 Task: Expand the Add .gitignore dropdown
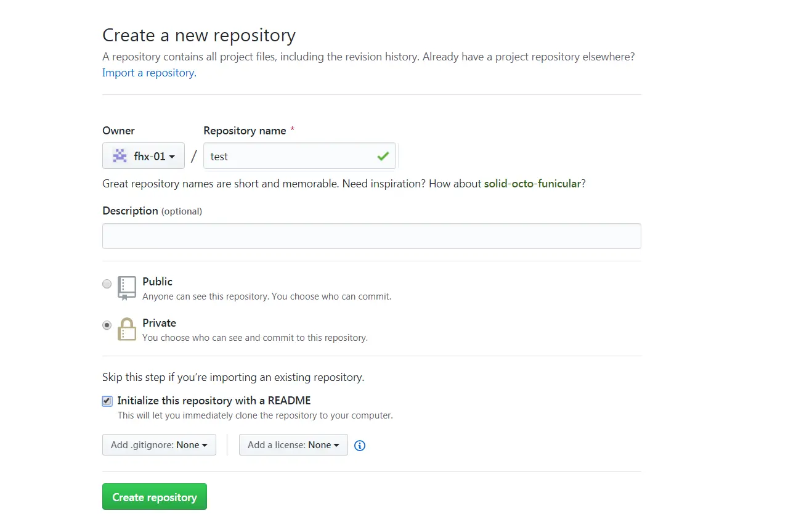click(x=159, y=445)
